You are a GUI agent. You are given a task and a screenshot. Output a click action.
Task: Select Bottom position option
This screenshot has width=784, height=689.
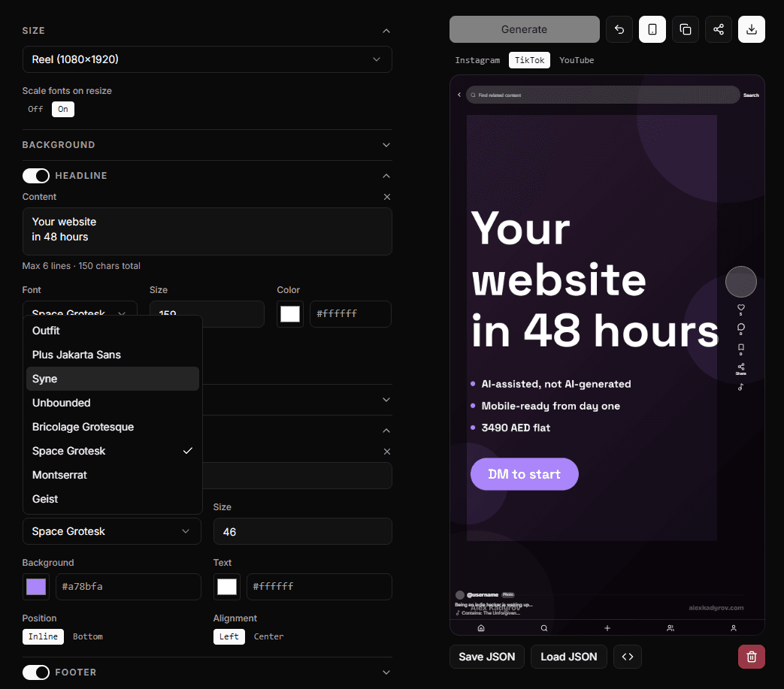pos(87,636)
